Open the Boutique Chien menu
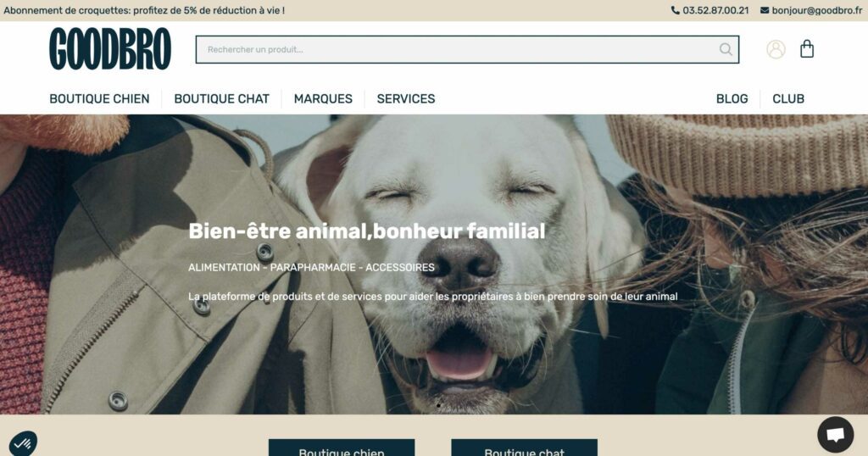Viewport: 868px width, 456px height. point(100,98)
